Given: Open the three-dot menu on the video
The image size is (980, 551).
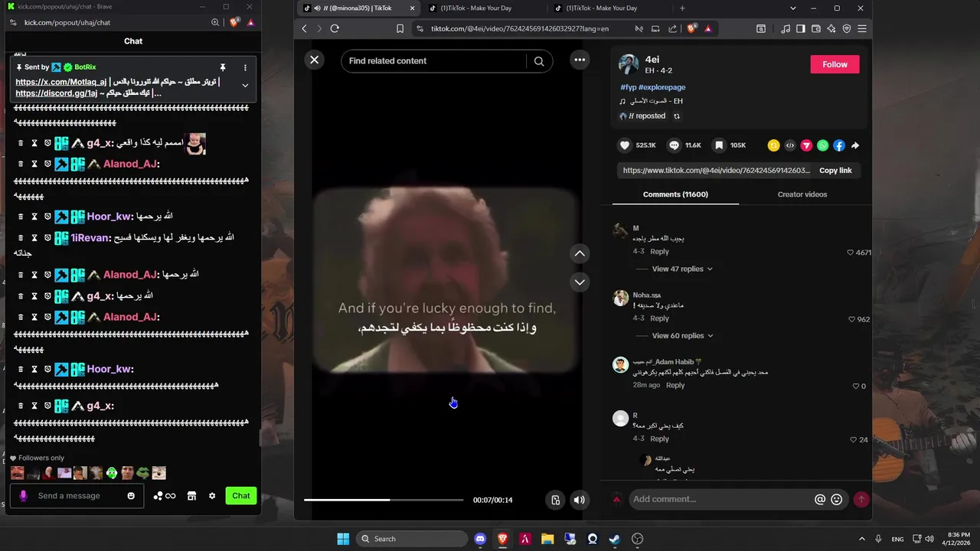Looking at the screenshot, I should click(580, 60).
